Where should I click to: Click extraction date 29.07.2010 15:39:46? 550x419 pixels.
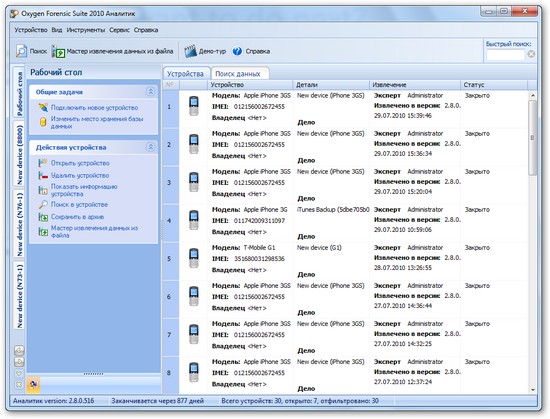coord(403,116)
